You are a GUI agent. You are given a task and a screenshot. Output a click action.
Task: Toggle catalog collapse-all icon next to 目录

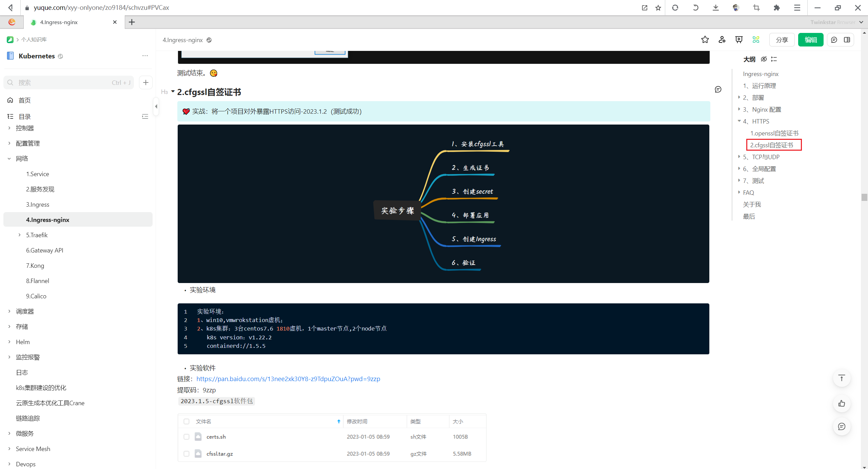tap(145, 116)
